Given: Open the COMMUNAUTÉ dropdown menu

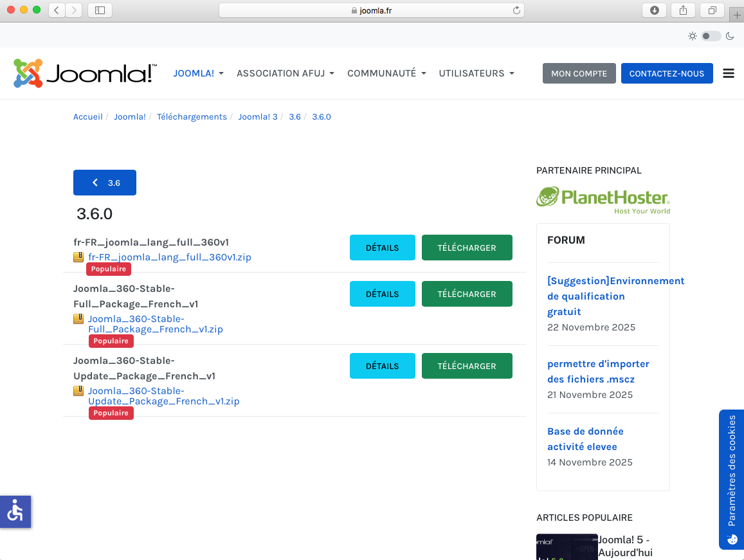Looking at the screenshot, I should (x=386, y=73).
